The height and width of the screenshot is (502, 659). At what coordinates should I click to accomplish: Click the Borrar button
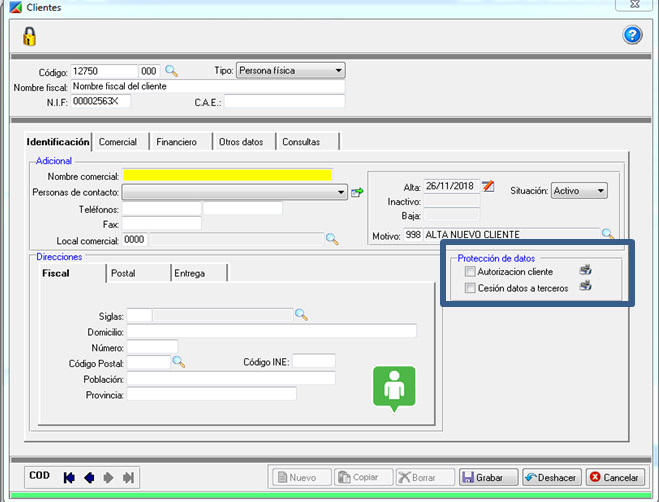[x=425, y=478]
